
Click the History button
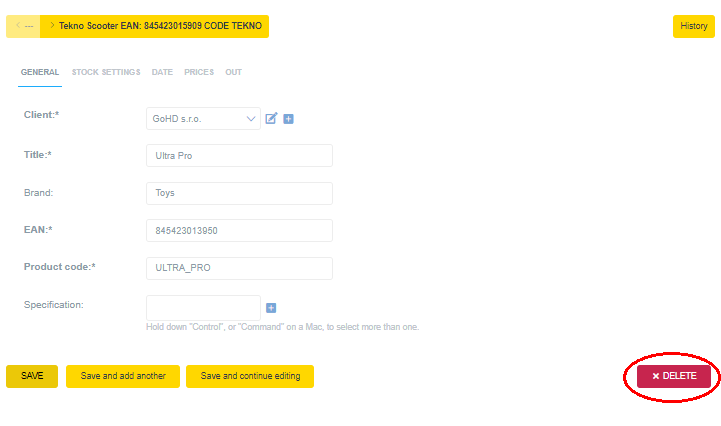(693, 27)
